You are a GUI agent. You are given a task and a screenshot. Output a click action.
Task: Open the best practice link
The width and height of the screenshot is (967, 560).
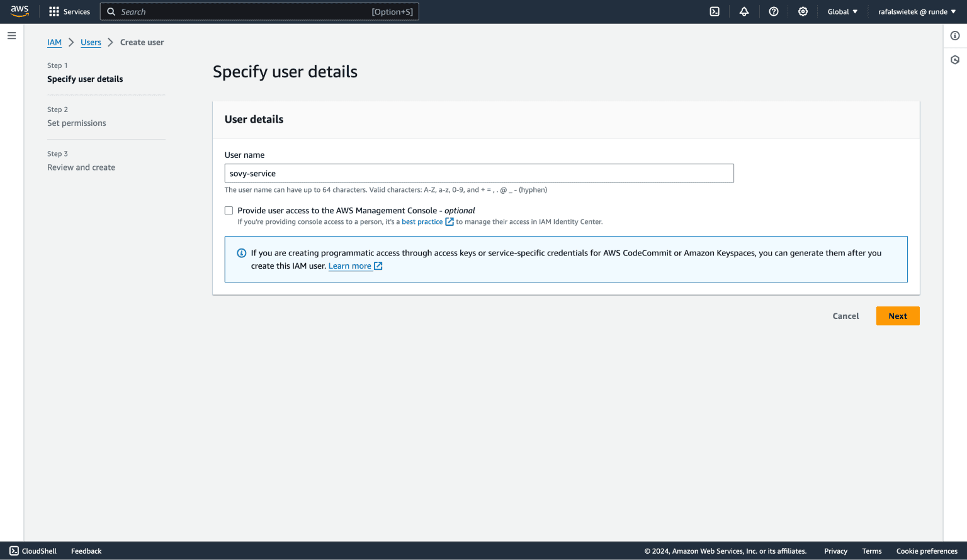coord(422,221)
